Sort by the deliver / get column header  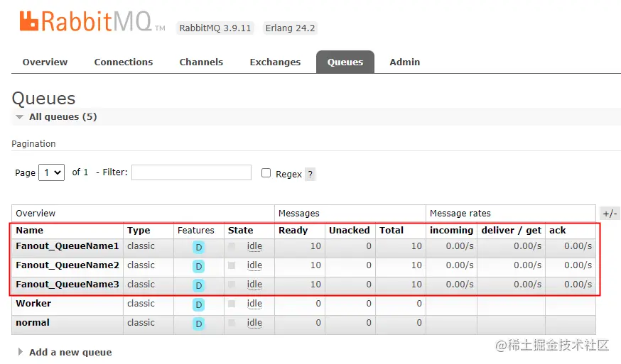[x=512, y=231]
